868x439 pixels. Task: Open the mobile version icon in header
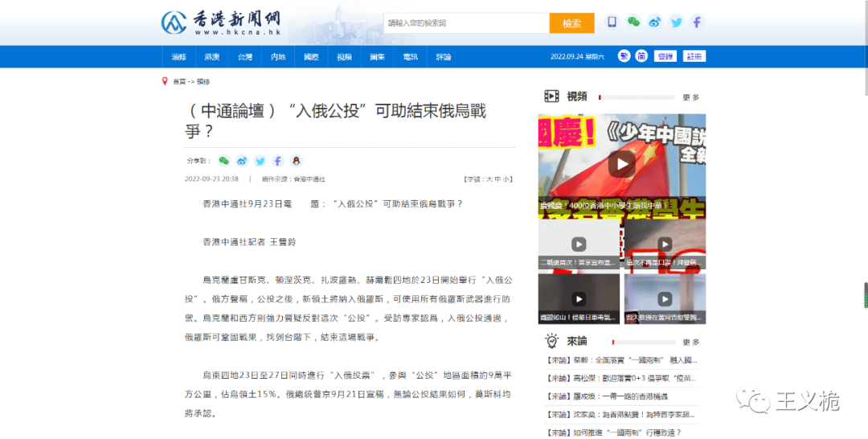612,23
